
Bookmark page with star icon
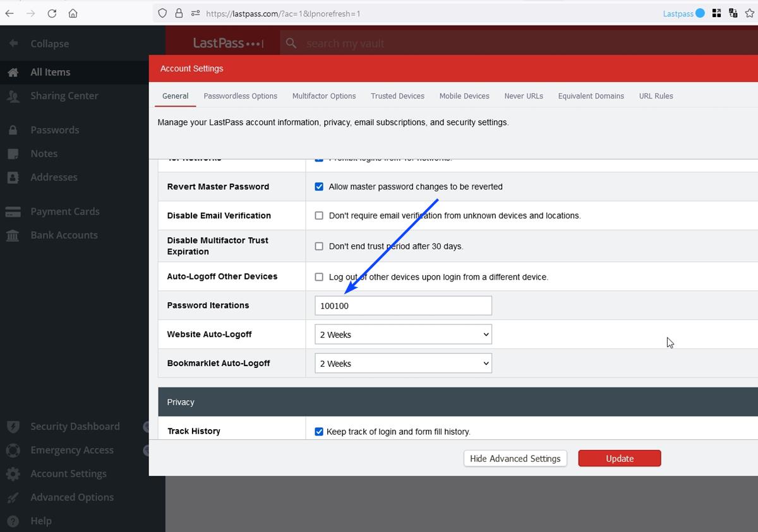(x=749, y=13)
